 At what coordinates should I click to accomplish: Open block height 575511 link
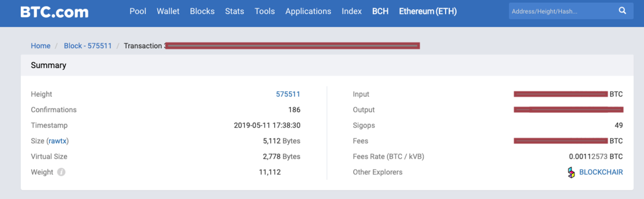(x=288, y=94)
